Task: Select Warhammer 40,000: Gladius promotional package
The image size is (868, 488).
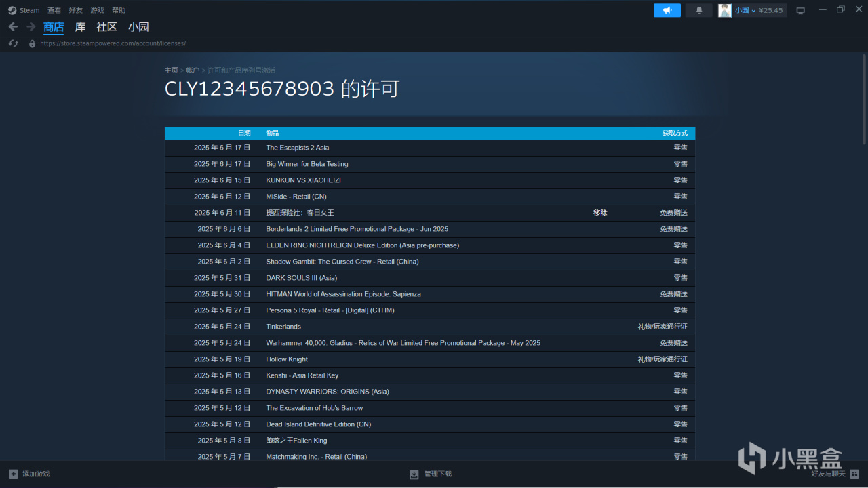Action: point(403,343)
